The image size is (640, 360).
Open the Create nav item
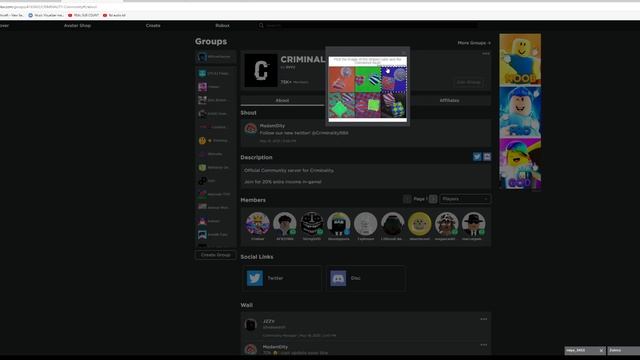153,25
